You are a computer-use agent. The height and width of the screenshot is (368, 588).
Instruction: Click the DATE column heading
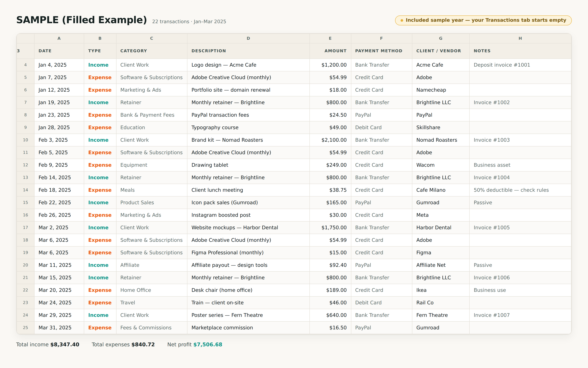click(59, 51)
